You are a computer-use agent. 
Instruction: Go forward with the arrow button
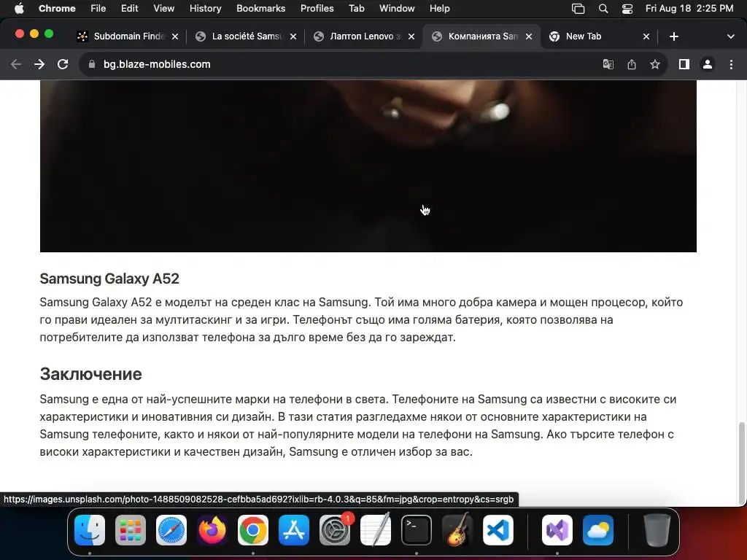tap(39, 64)
